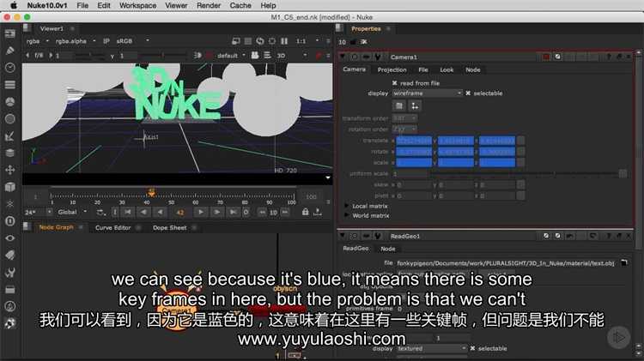Click the viewer pause icon
This screenshot has width=644, height=361.
coord(284,41)
